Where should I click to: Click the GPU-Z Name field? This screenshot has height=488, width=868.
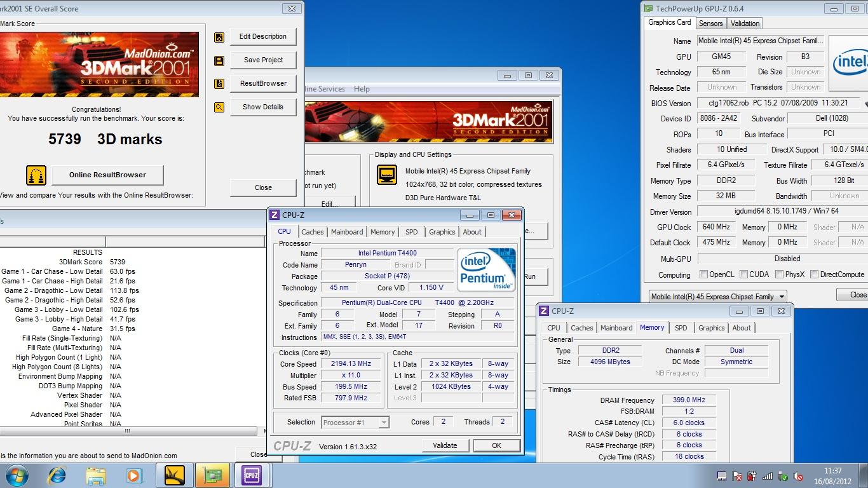[x=760, y=41]
